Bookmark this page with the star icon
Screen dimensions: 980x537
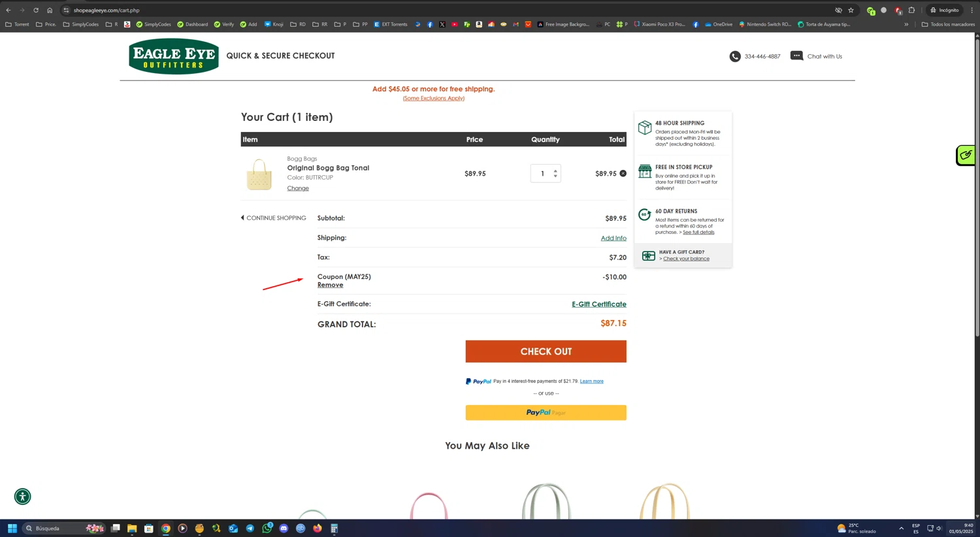click(x=851, y=10)
